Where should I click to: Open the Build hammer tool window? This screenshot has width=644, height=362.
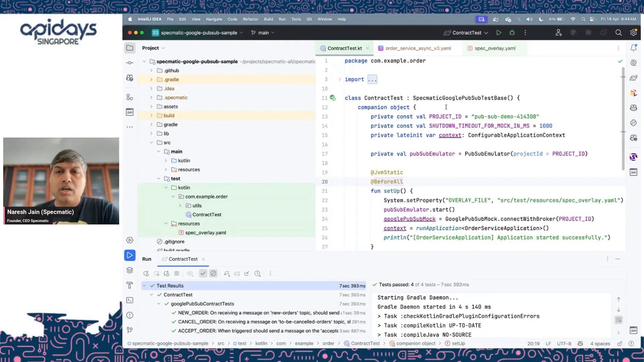click(130, 285)
